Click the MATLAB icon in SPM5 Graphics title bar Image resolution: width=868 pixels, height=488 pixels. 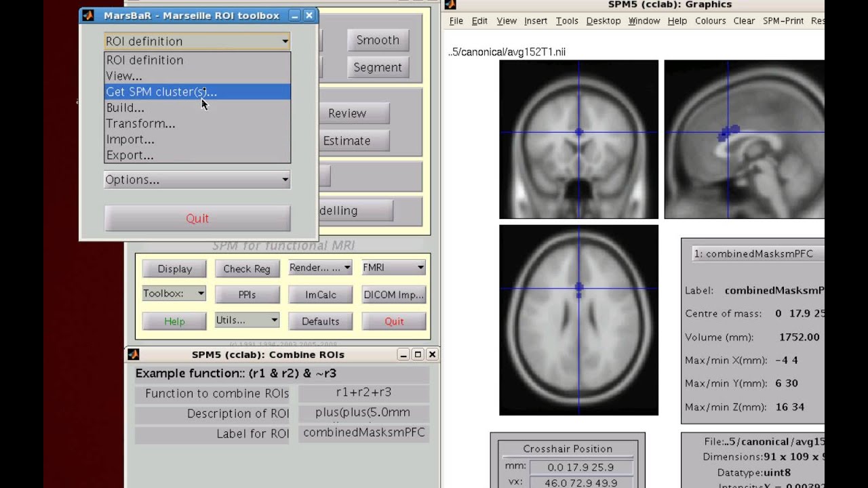point(450,5)
